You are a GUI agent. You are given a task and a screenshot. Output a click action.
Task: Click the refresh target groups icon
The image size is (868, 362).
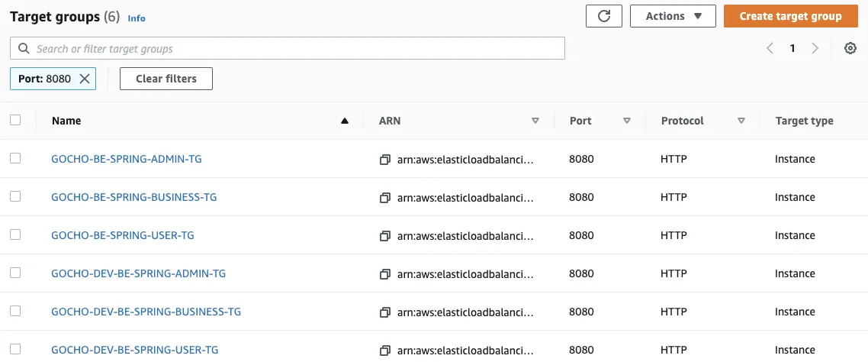pyautogui.click(x=604, y=16)
